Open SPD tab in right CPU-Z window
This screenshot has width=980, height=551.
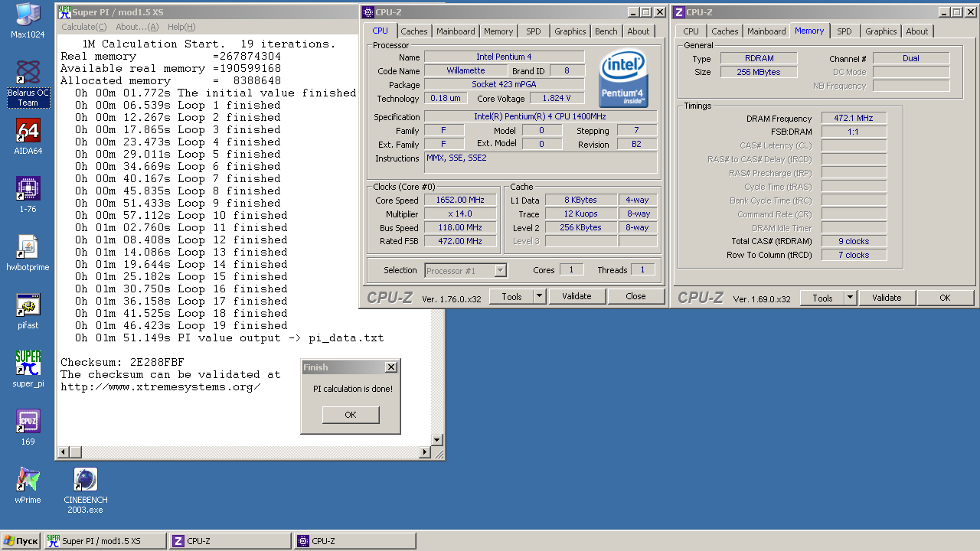(x=844, y=31)
